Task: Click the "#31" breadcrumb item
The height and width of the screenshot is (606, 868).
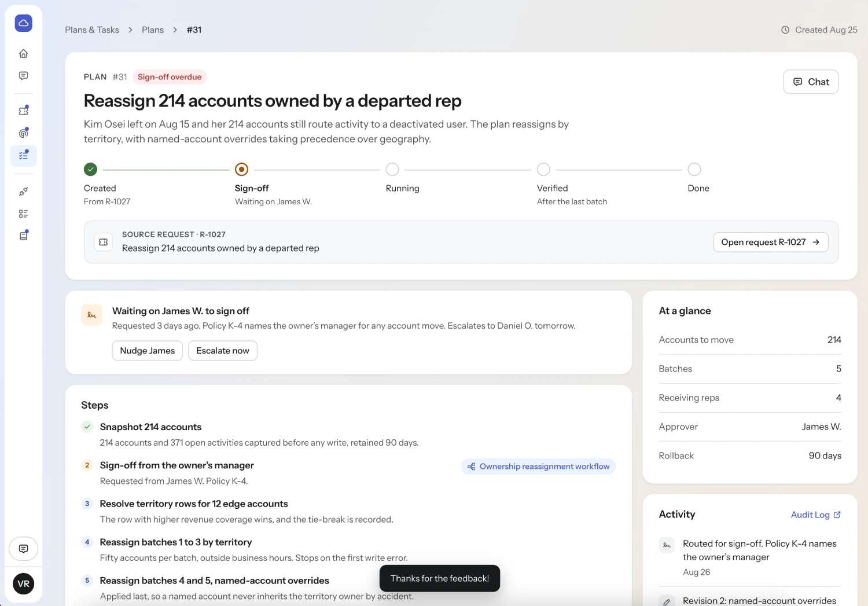Action: (194, 30)
